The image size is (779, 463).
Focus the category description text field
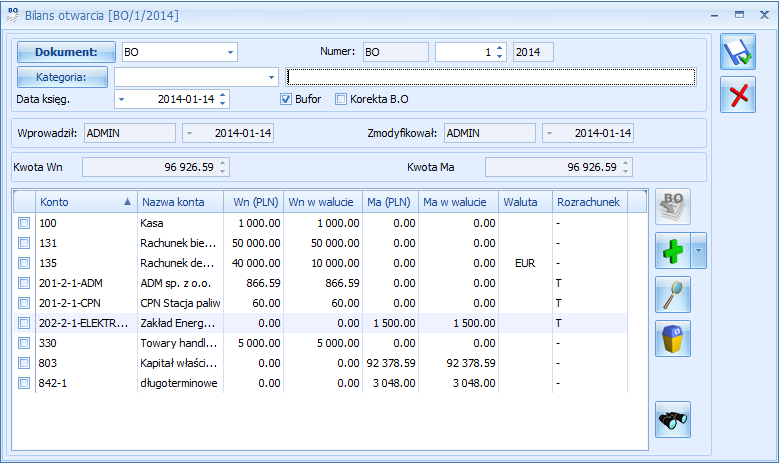click(491, 77)
